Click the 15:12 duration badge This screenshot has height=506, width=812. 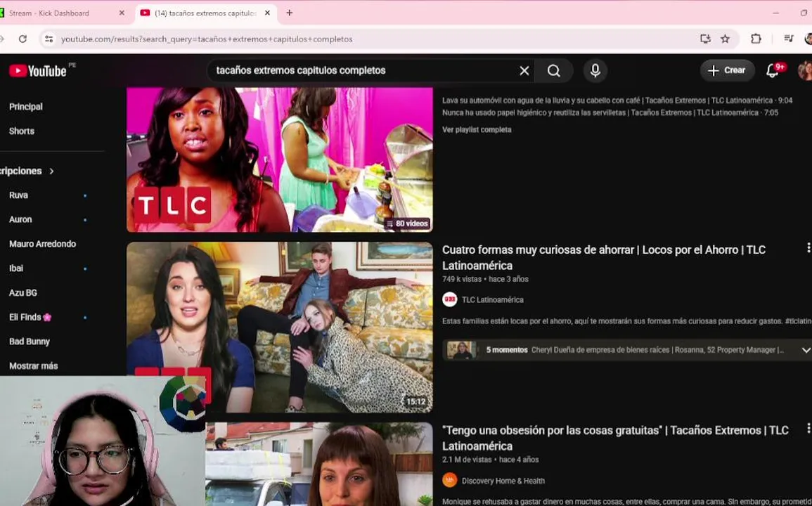(x=415, y=401)
